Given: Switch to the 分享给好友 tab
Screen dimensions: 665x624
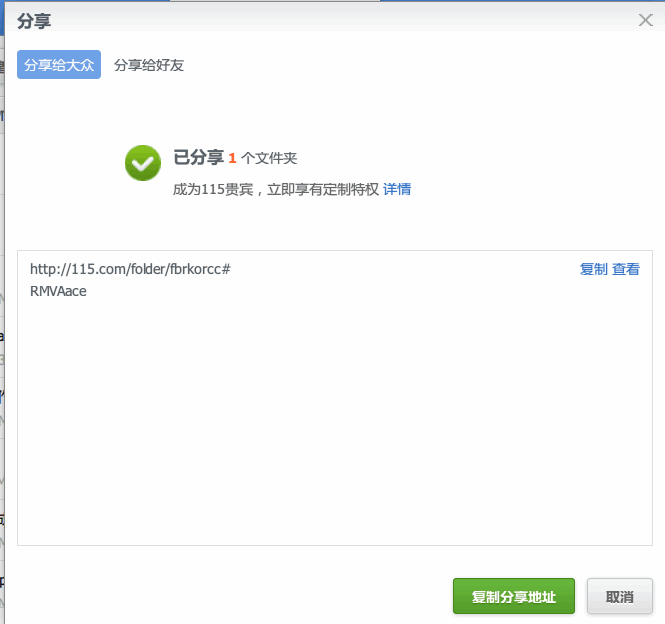Looking at the screenshot, I should point(149,65).
